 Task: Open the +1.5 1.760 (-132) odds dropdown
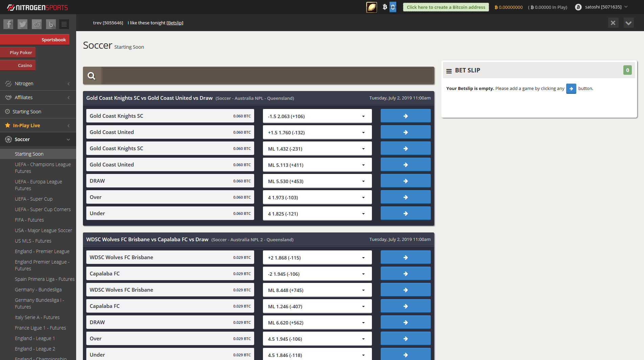pos(317,132)
